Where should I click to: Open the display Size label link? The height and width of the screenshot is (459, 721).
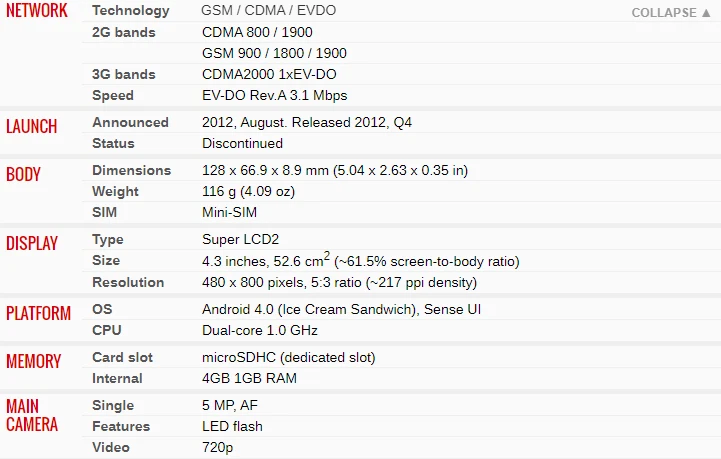(106, 261)
